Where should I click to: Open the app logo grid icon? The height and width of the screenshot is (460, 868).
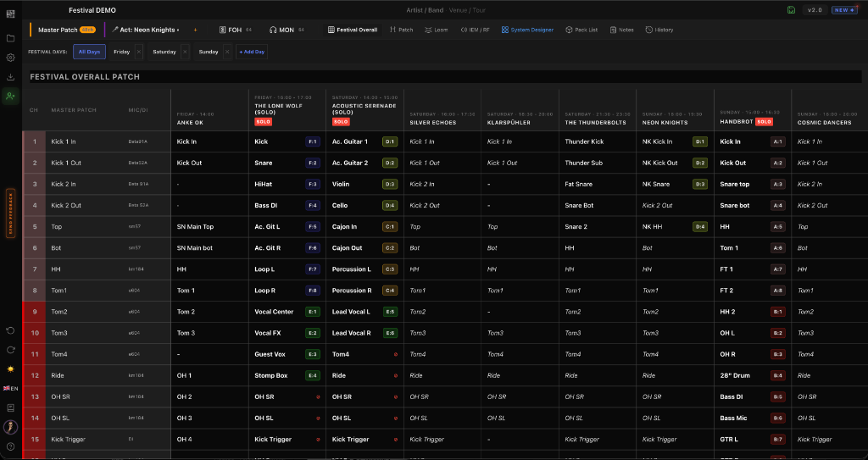click(x=10, y=14)
